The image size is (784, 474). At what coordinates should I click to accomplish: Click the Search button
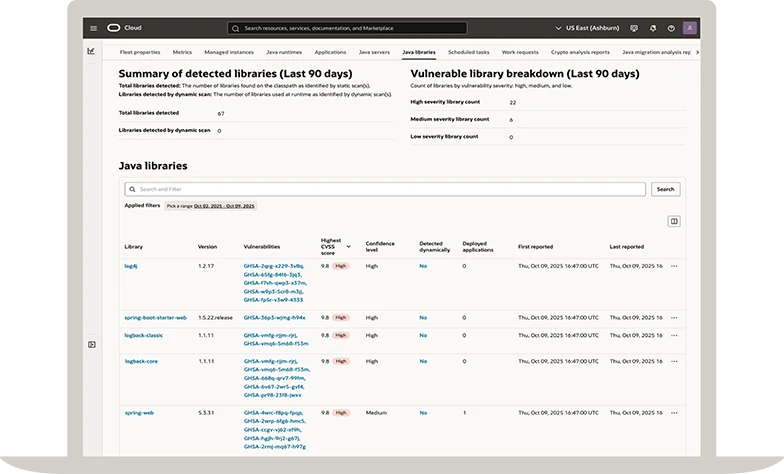[x=665, y=189]
